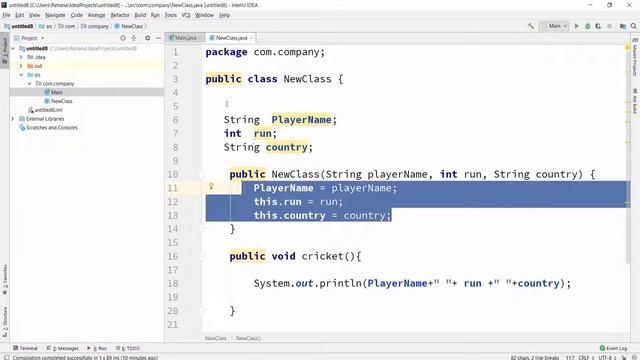Image resolution: width=640 pixels, height=360 pixels.
Task: Open the Analyze menu
Action: coord(96,15)
